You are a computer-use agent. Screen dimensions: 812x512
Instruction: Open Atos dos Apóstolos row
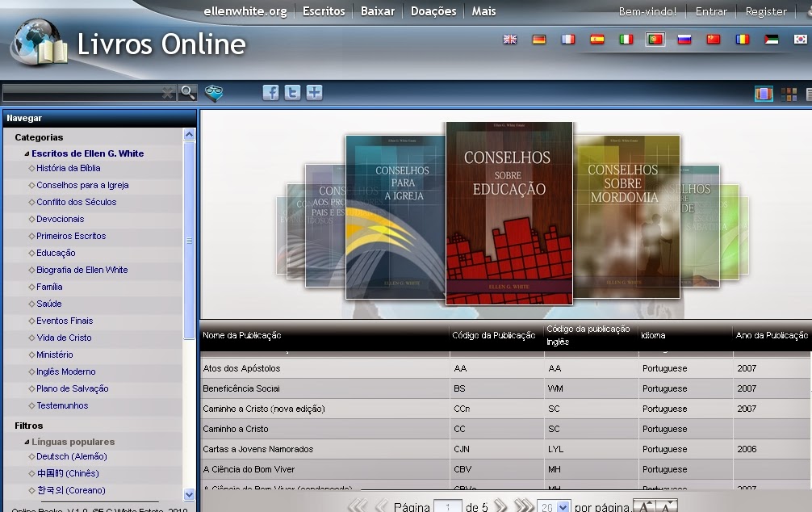pos(505,368)
